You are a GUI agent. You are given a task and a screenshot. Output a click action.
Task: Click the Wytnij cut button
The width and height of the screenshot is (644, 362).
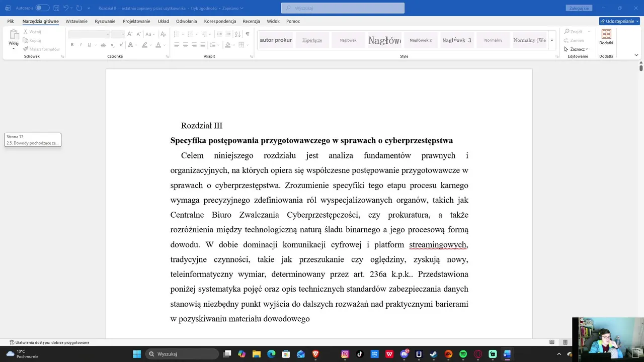point(32,32)
